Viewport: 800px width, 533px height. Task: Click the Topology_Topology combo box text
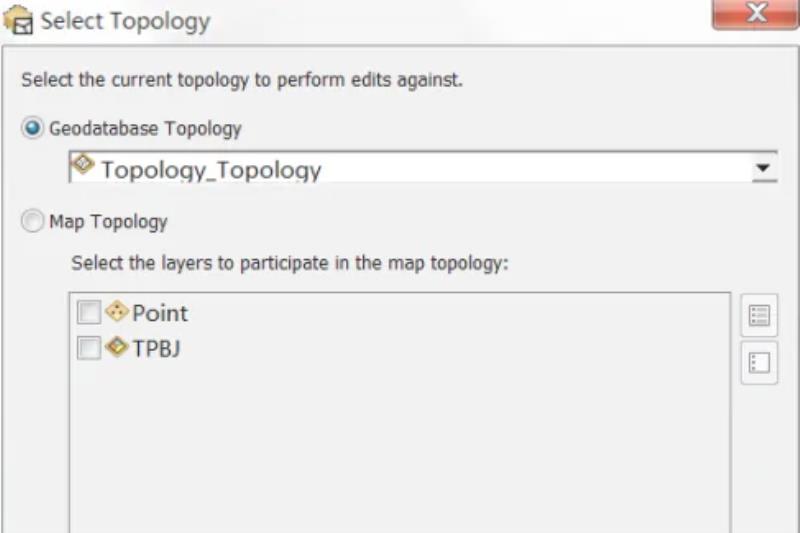[211, 170]
